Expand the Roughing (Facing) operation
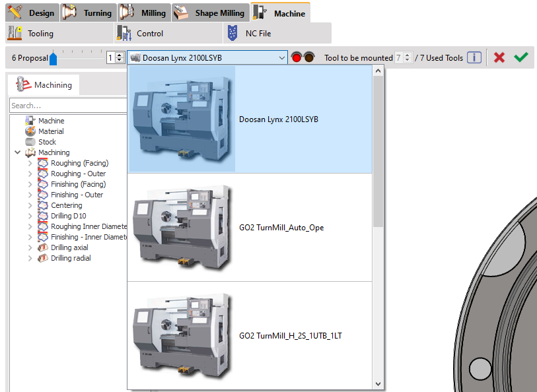 point(30,163)
